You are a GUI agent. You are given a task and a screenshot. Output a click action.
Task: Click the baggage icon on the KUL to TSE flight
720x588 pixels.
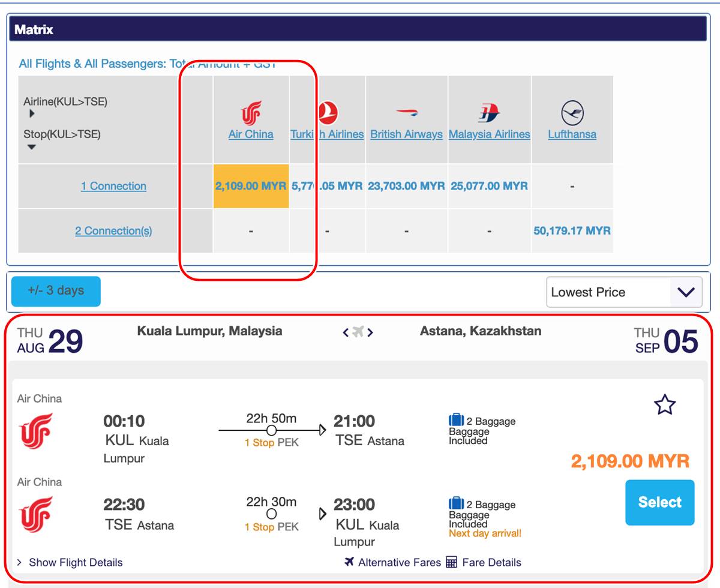point(456,421)
